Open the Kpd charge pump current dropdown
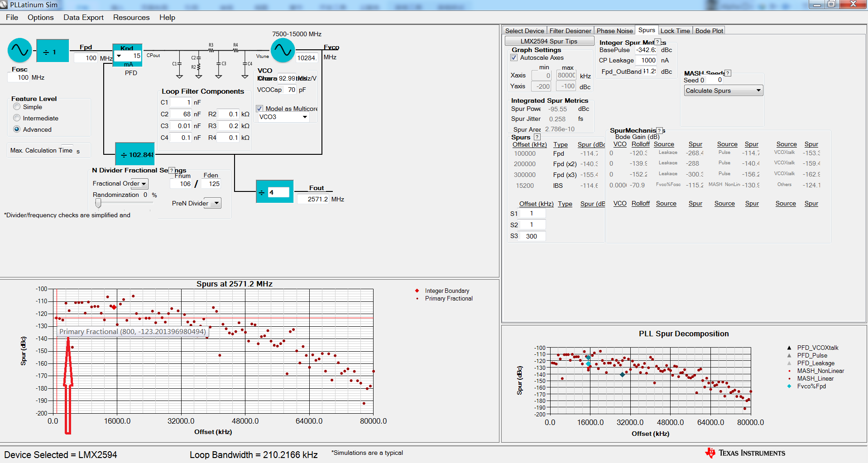The height and width of the screenshot is (463, 868). pos(119,56)
